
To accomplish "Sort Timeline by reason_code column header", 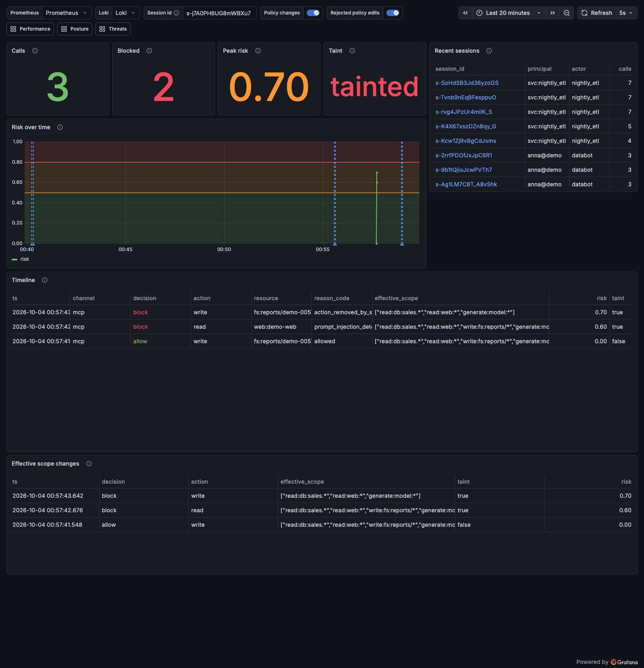I will pyautogui.click(x=332, y=298).
